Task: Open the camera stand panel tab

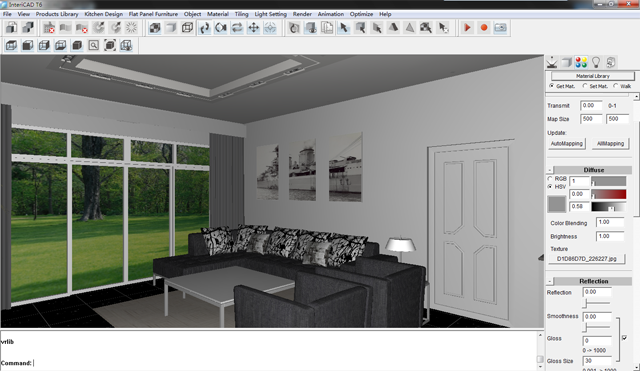Action: 552,62
